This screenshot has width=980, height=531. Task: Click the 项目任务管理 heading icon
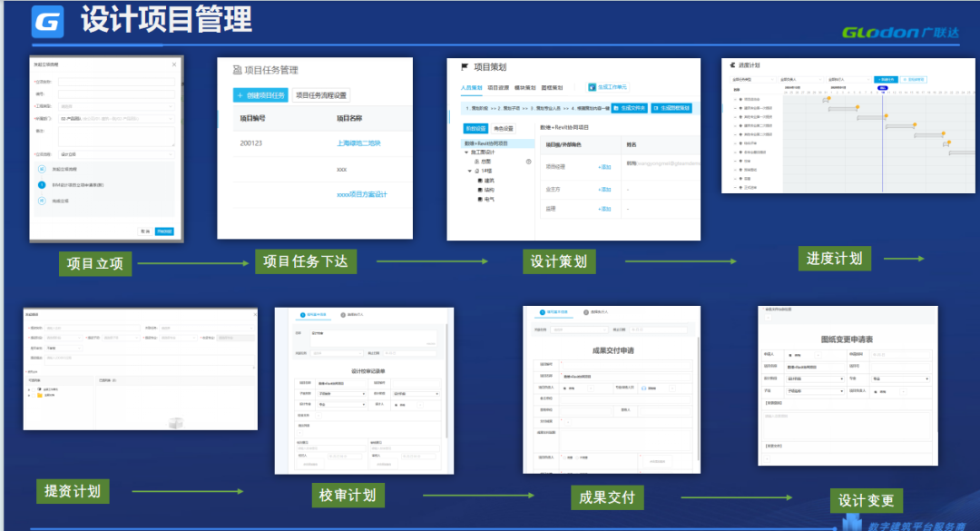[x=238, y=70]
